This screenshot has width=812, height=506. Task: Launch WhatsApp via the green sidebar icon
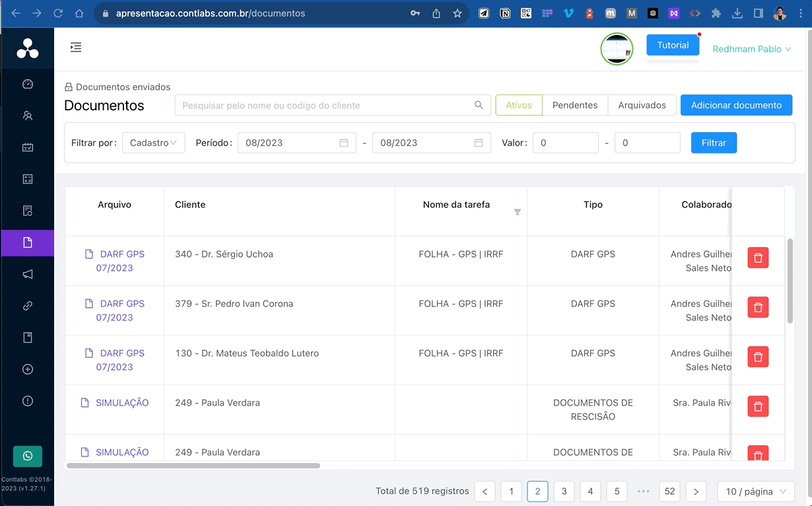click(x=27, y=456)
